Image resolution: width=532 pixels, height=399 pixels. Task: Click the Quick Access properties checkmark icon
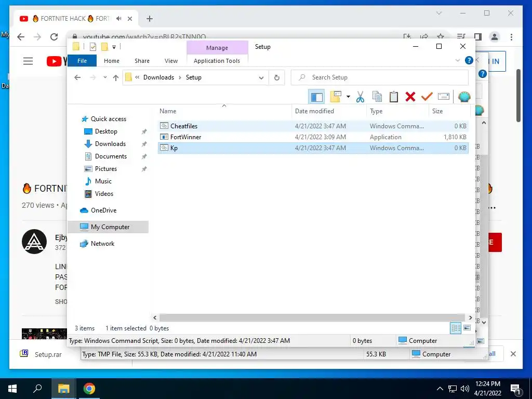(x=92, y=47)
